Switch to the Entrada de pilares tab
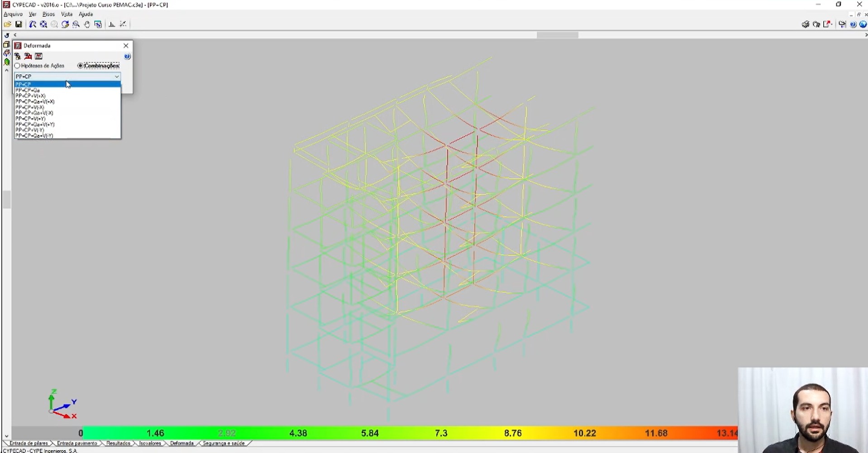Image resolution: width=868 pixels, height=453 pixels. coord(29,443)
